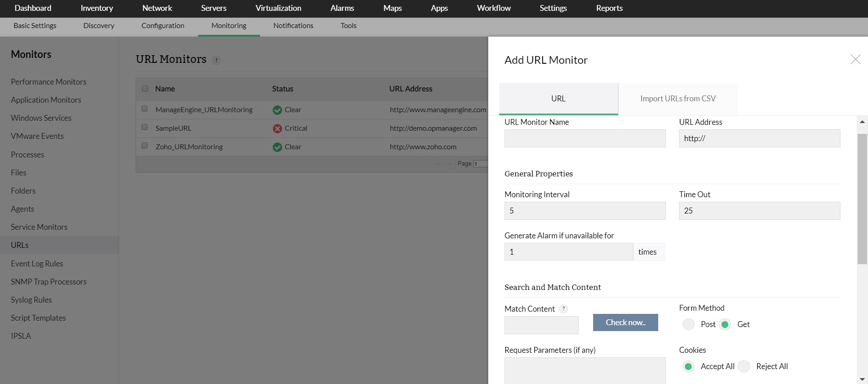The height and width of the screenshot is (384, 868).
Task: Click the Critical status icon for SampleURL
Action: pyautogui.click(x=277, y=128)
